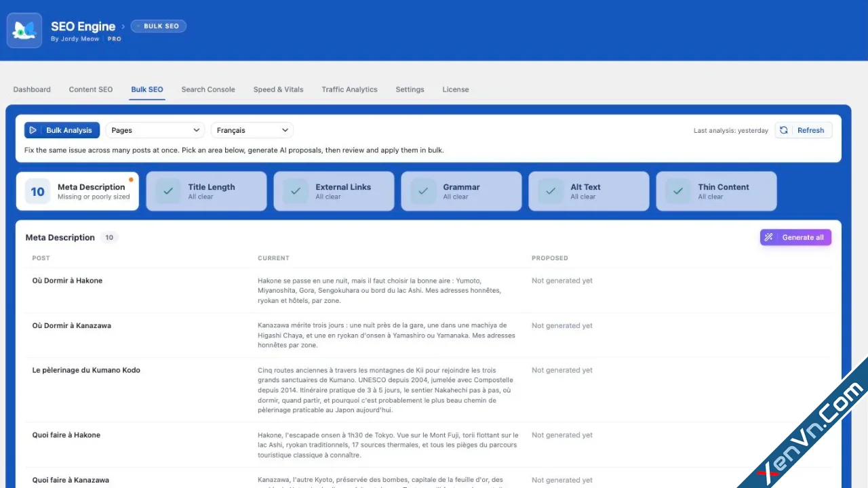Viewport: 868px width, 488px height.
Task: Open the License tab
Action: click(x=456, y=89)
